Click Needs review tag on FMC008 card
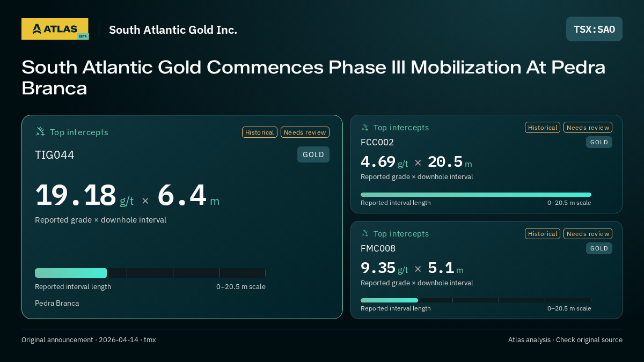644x362 pixels. pos(588,234)
